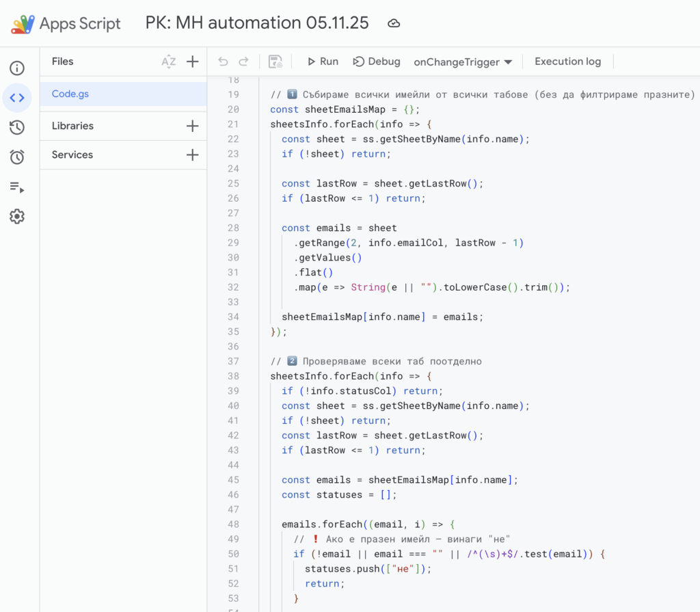Viewport: 700px width, 612px height.
Task: Open the Execution log
Action: (567, 62)
